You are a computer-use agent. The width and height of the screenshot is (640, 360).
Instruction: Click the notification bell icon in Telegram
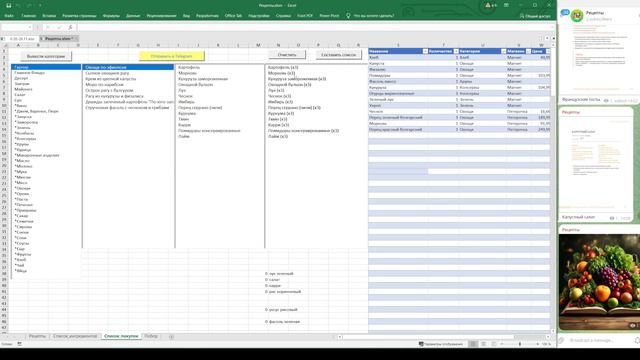637,340
